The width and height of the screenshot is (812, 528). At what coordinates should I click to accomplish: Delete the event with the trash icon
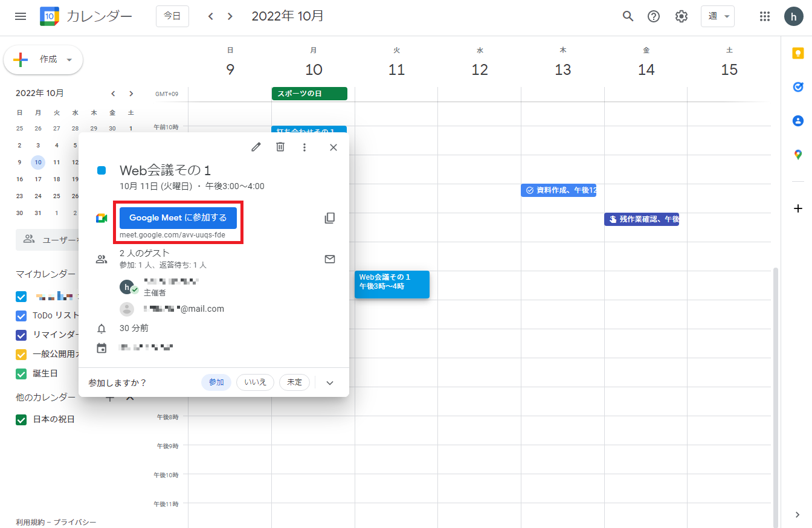[280, 147]
